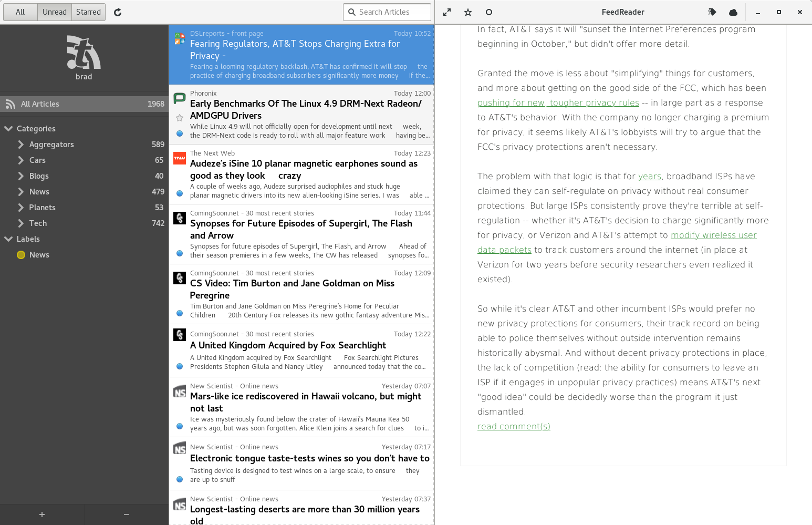Open Mars-like ice rediscovered in Hawaii article

301,407
